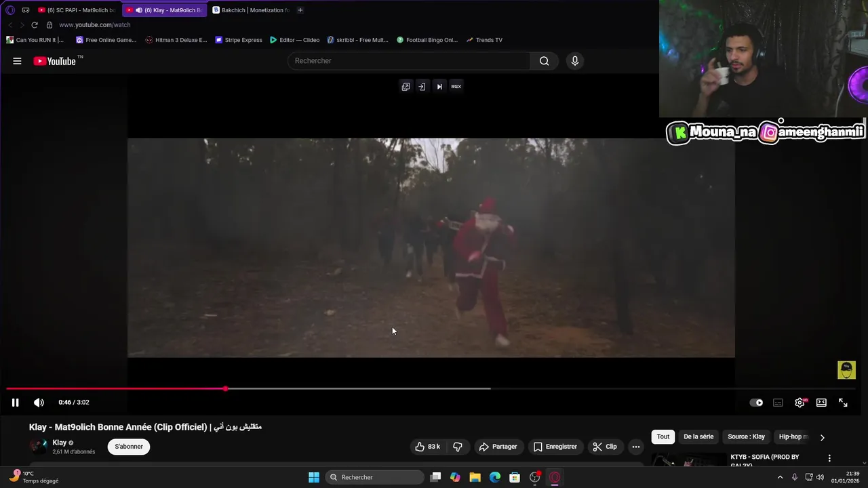
Task: Open a new browser tab plus
Action: pos(300,10)
